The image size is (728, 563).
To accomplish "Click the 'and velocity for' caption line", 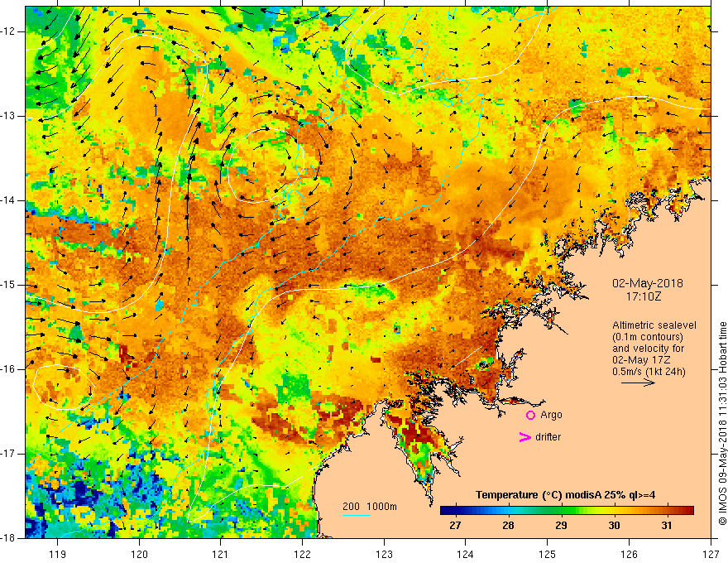I will click(648, 349).
